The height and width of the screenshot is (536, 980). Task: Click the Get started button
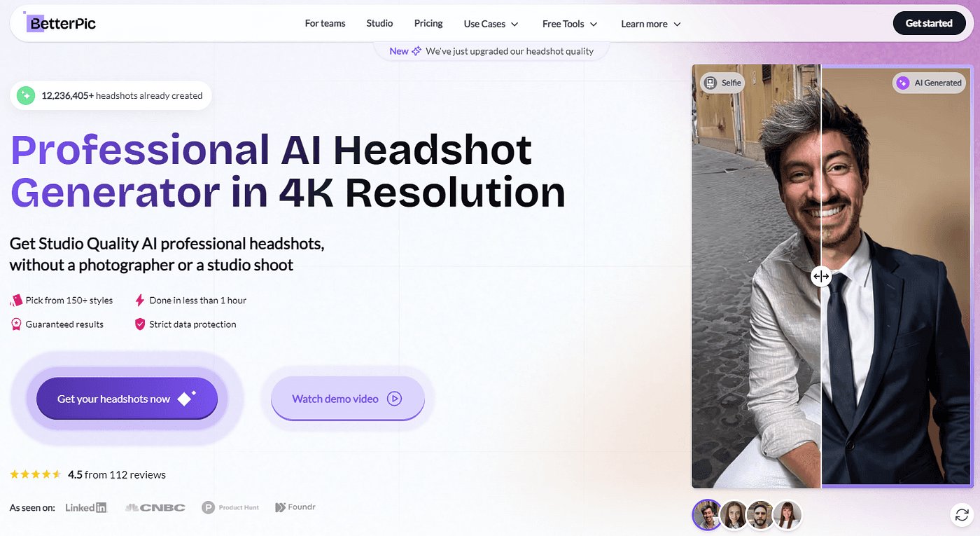pos(929,23)
